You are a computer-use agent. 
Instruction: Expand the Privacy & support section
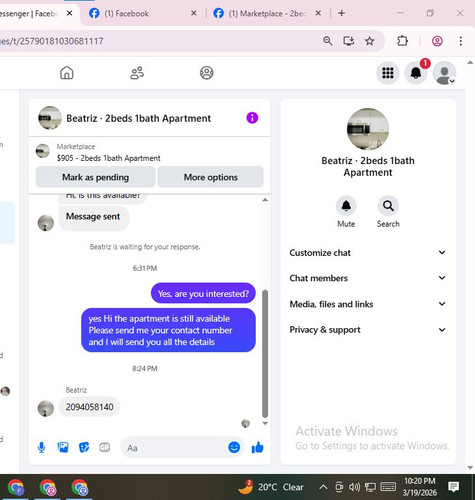tap(368, 330)
